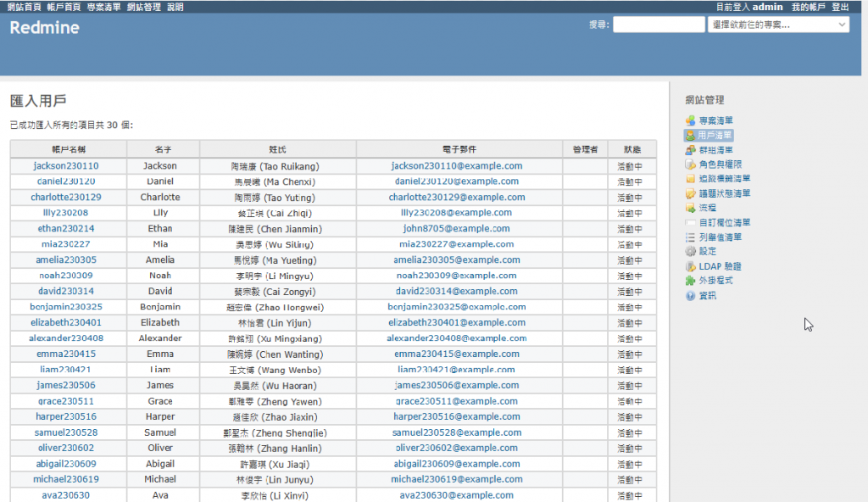Screen dimensions: 868x502
Task: Open user ethan230214
Action: [x=66, y=228]
